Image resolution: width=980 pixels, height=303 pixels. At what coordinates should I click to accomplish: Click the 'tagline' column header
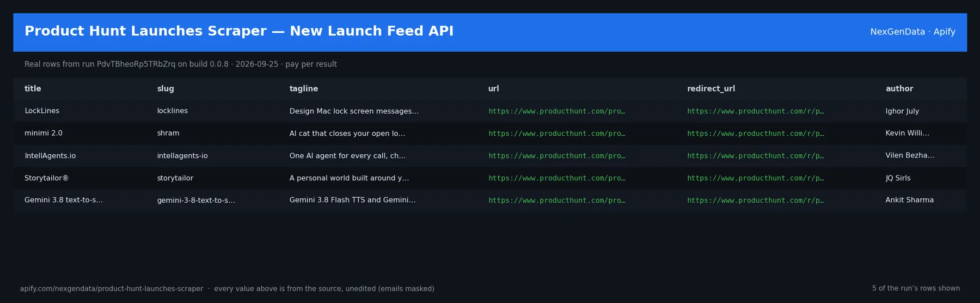tap(304, 89)
